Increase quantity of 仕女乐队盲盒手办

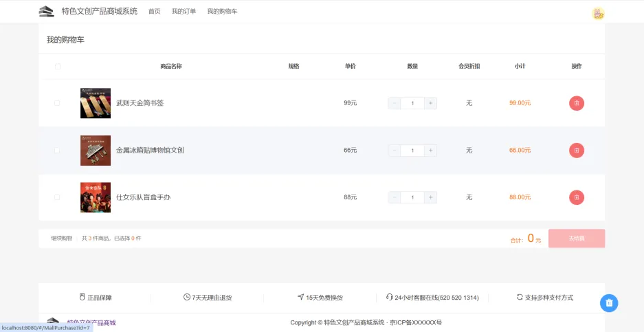(430, 197)
